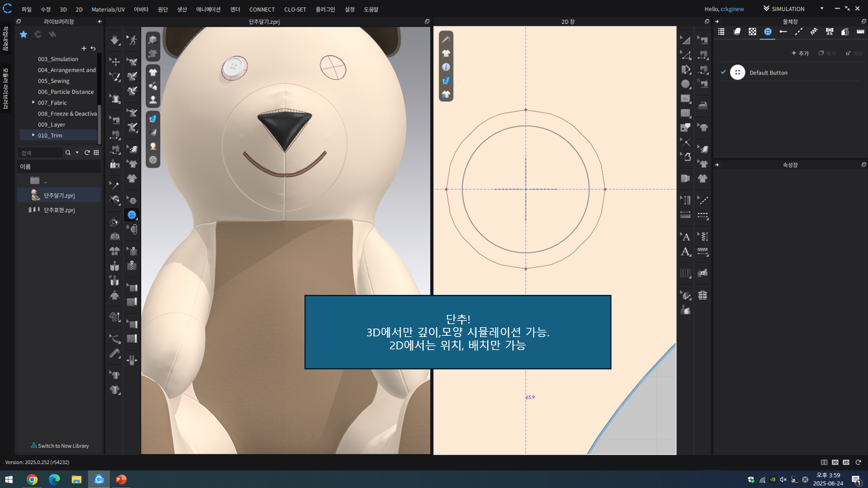
Task: Open the Materials/UV menu
Action: (x=108, y=10)
